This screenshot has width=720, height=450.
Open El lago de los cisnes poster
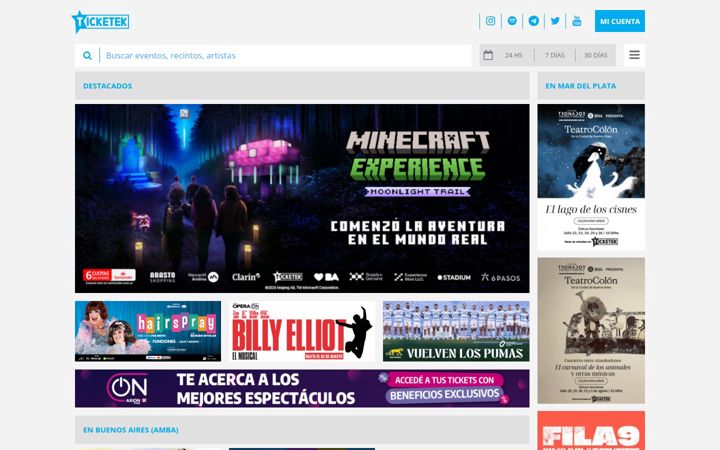point(591,177)
